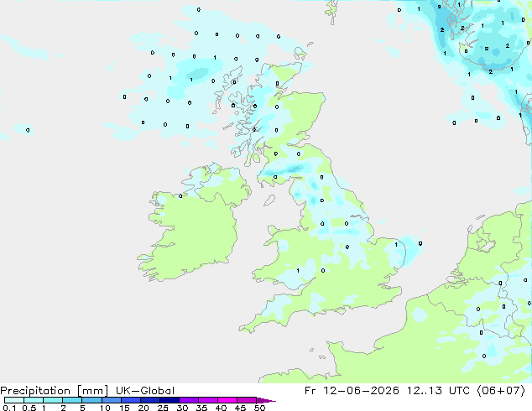The height and width of the screenshot is (411, 532).
Task: Select the '(06+07)' forecast run label
Action: point(501,391)
